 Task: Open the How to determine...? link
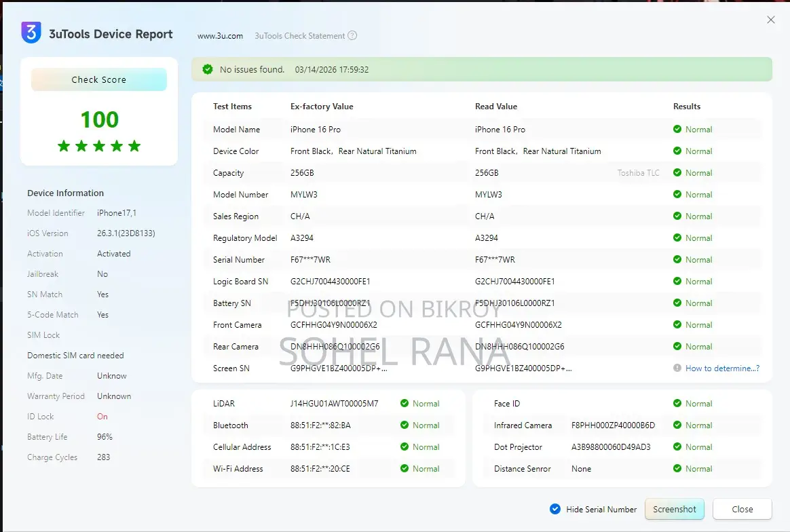(x=723, y=368)
